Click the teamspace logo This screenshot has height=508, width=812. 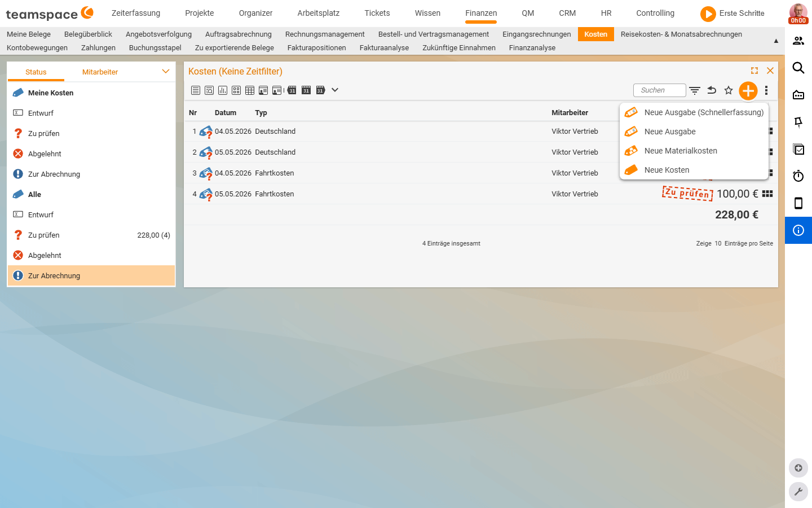click(50, 14)
